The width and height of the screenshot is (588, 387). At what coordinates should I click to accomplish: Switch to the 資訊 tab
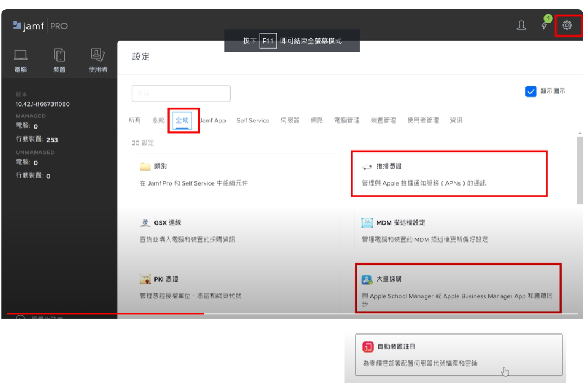point(456,120)
